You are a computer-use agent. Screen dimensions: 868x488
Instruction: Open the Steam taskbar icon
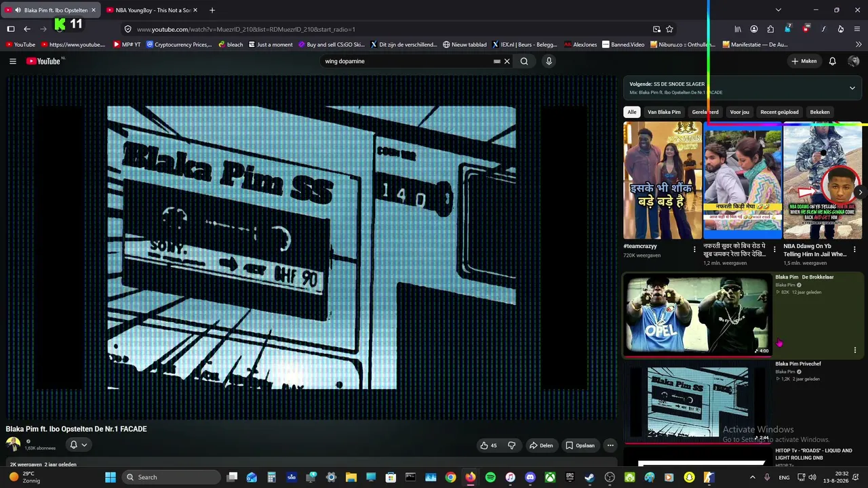point(590,477)
